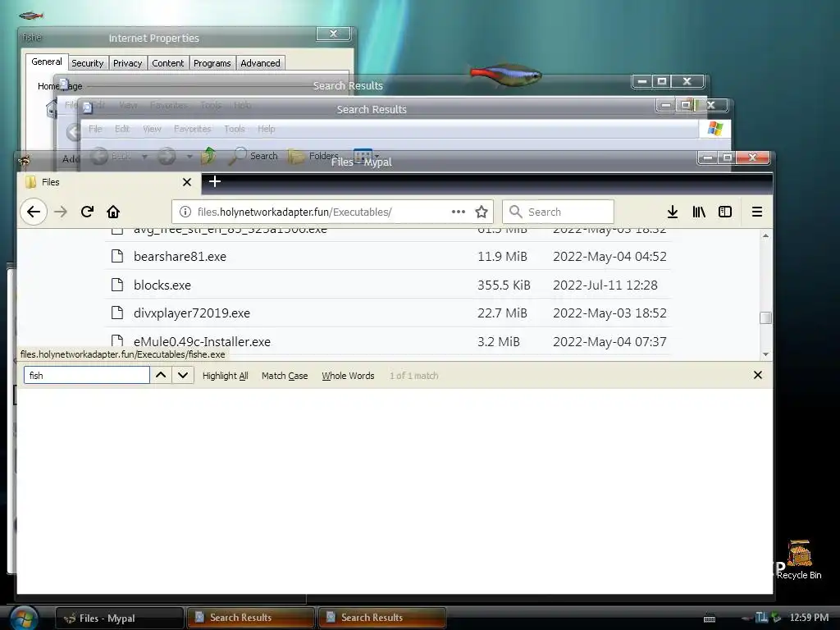Image resolution: width=840 pixels, height=630 pixels.
Task: Open Help menu in Search Results window
Action: pyautogui.click(x=267, y=129)
